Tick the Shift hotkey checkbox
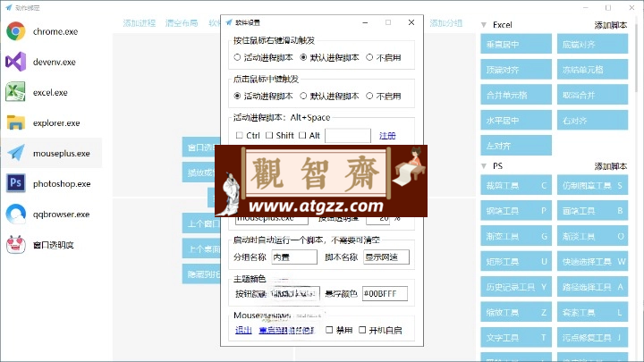This screenshot has width=644, height=362. (269, 136)
